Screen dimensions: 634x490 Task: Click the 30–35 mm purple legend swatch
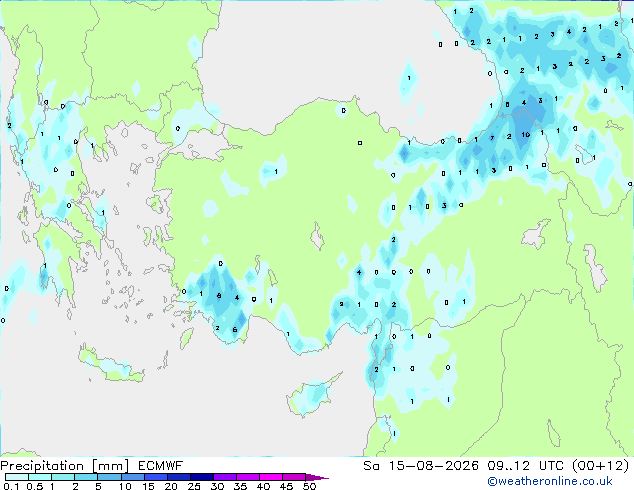tap(225, 477)
